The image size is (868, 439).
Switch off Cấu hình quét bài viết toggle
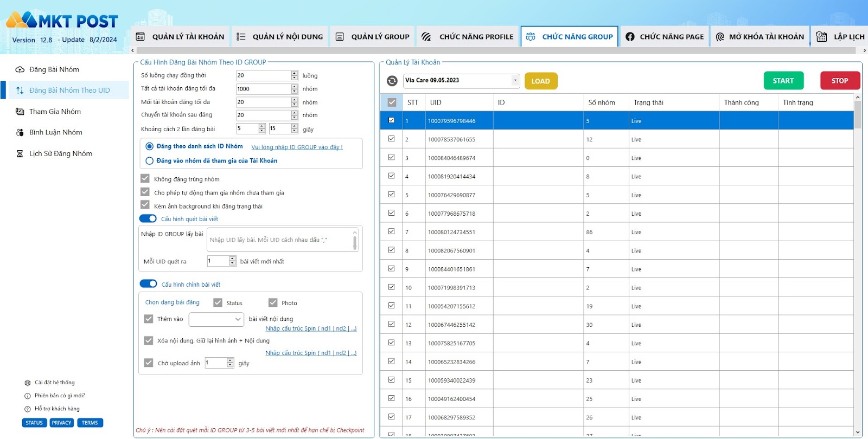pyautogui.click(x=148, y=218)
